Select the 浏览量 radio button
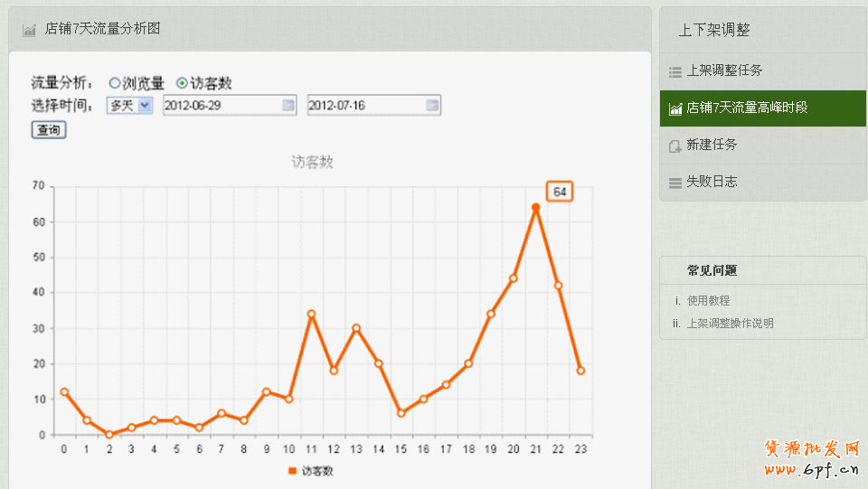 pyautogui.click(x=115, y=83)
